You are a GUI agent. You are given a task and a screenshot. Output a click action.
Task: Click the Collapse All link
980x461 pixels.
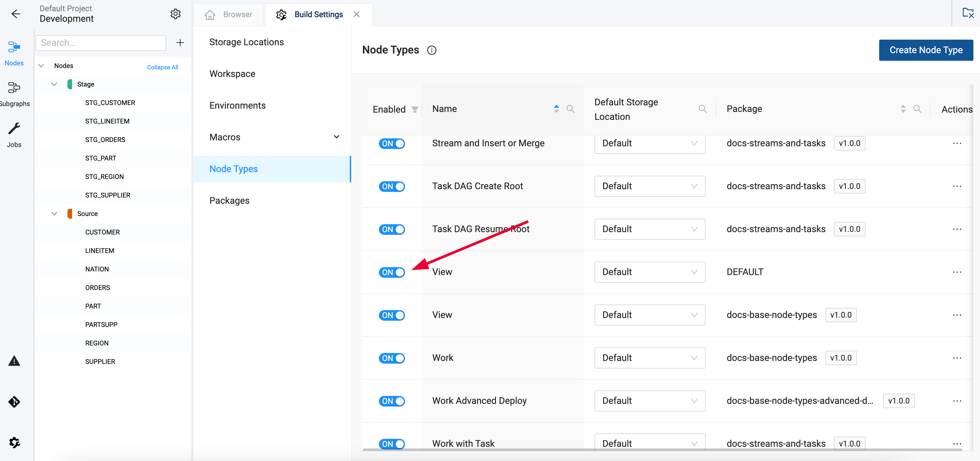(162, 67)
